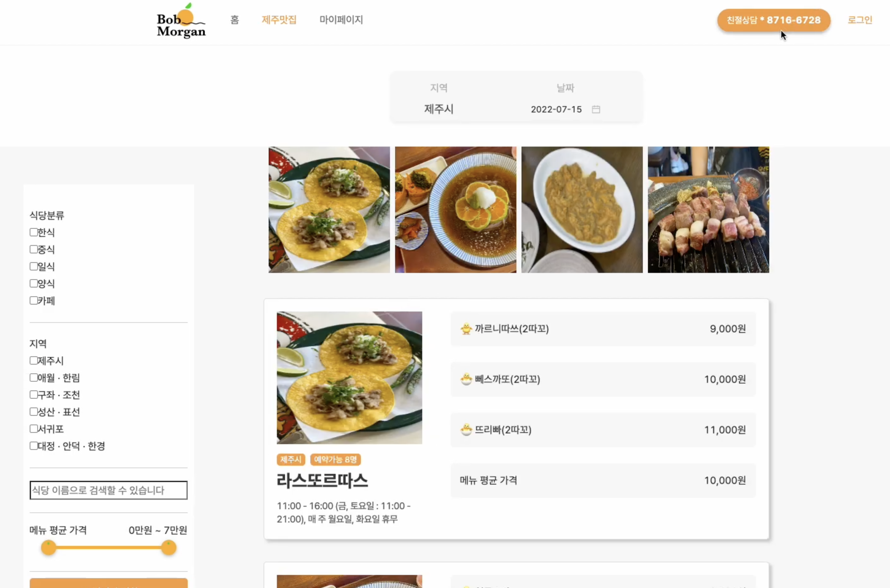
Task: Open the 지역 selector showing 제주시
Action: tap(438, 109)
